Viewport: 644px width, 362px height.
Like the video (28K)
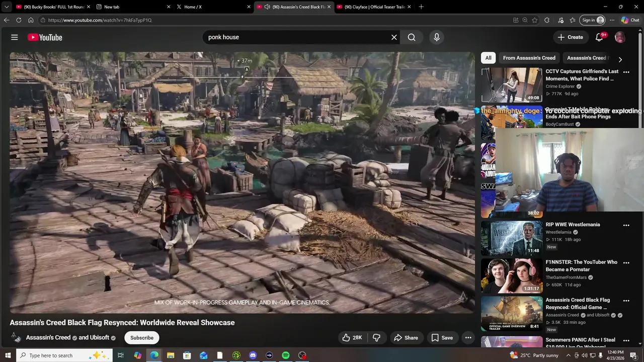tap(352, 338)
